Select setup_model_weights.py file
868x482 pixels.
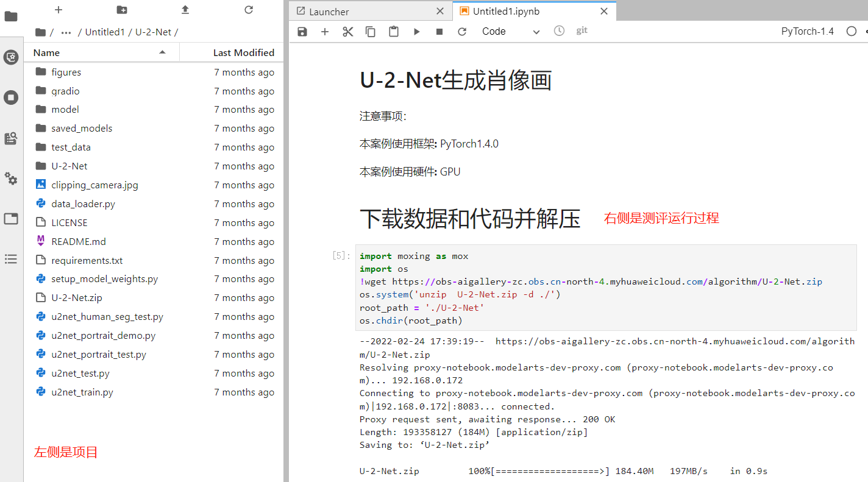(x=155, y=279)
